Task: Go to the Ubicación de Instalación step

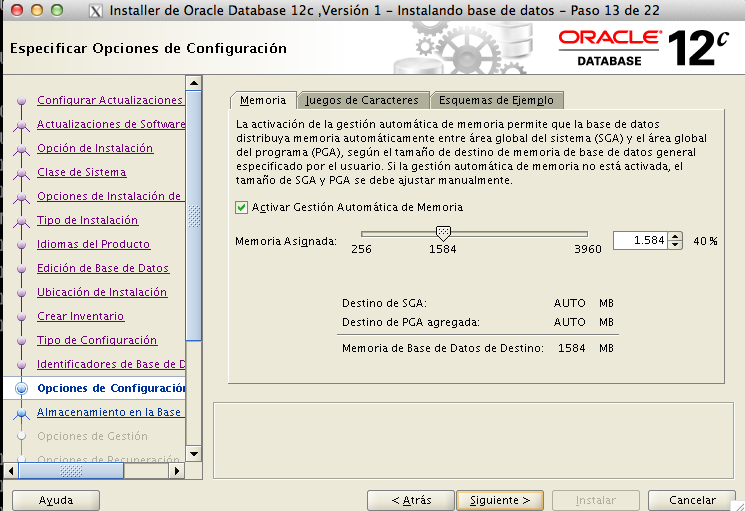Action: coord(102,292)
